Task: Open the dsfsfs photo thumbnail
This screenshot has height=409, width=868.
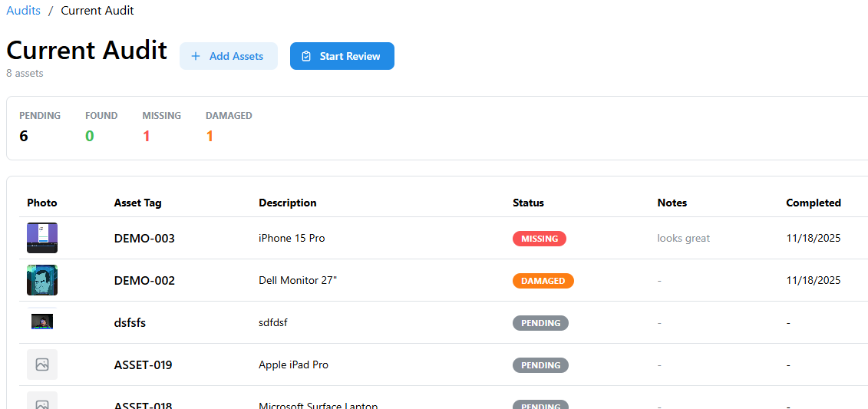Action: tap(42, 322)
